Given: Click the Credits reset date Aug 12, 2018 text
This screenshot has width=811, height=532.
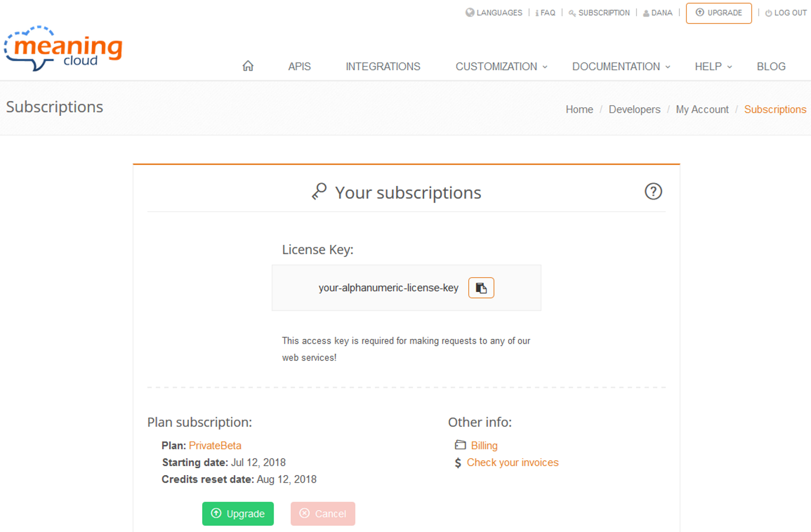Looking at the screenshot, I should 239,479.
